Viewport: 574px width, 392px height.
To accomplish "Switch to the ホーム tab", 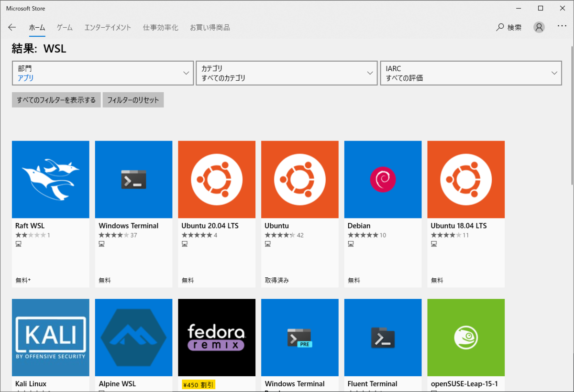I will (x=37, y=28).
